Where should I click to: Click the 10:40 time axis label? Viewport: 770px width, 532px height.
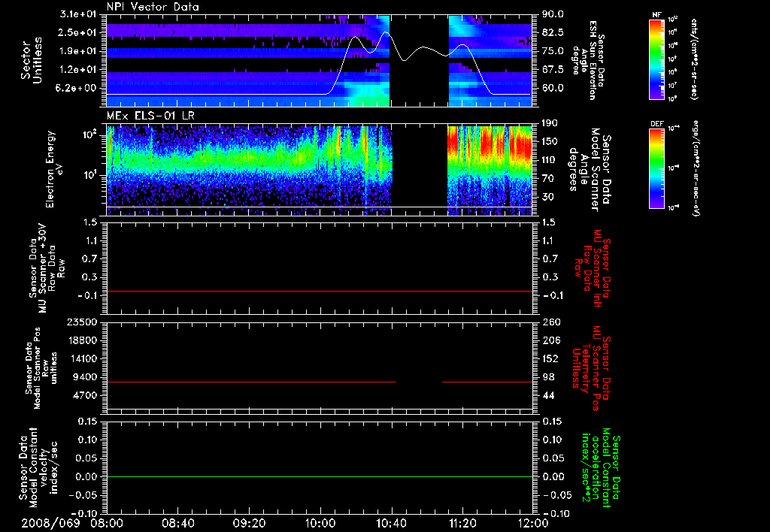pyautogui.click(x=391, y=523)
